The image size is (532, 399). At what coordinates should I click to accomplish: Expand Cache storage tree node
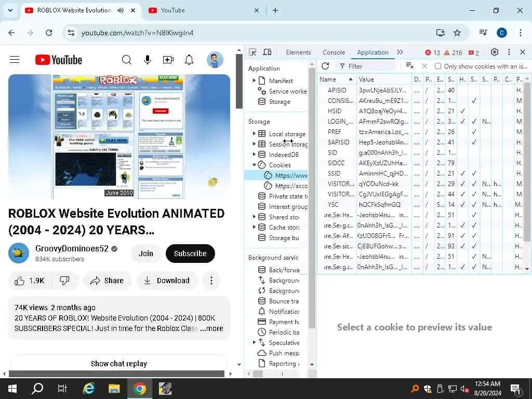254,228
